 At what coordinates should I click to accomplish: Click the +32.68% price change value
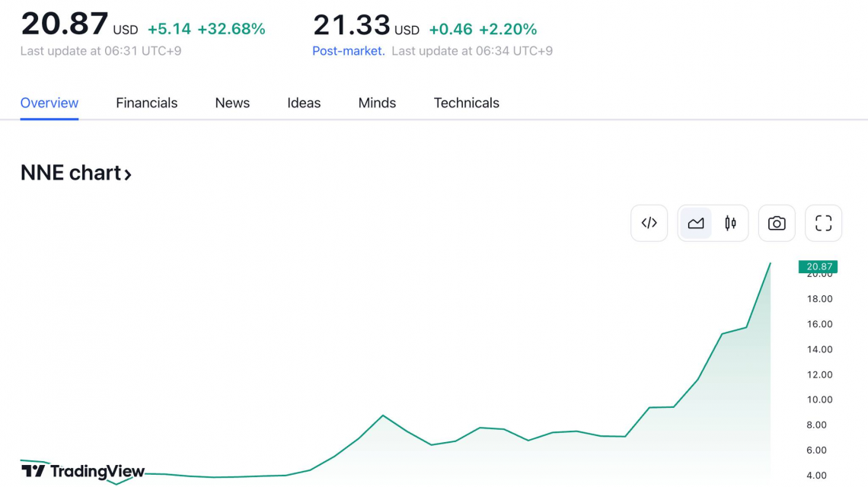tap(231, 29)
